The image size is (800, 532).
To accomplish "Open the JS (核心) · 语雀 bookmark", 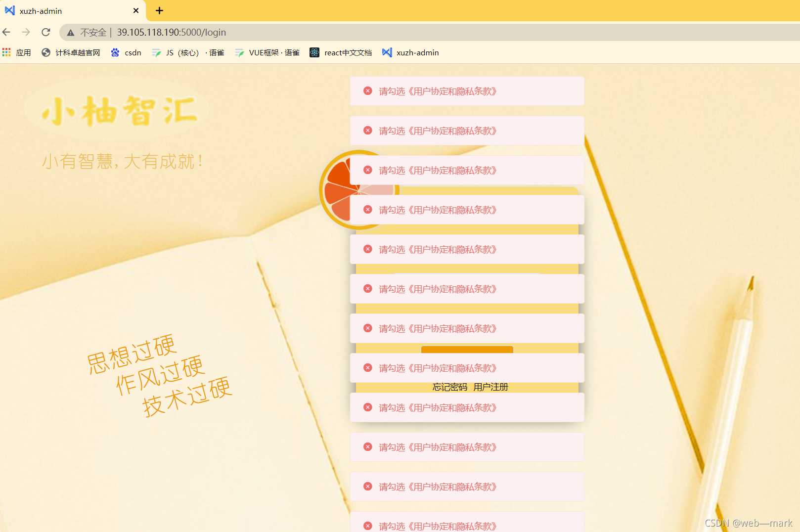I will [188, 52].
